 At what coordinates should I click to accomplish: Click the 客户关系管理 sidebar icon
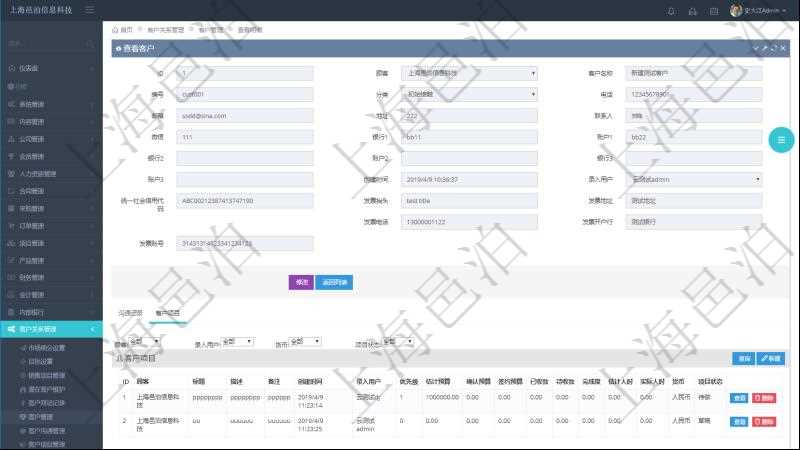[x=10, y=328]
